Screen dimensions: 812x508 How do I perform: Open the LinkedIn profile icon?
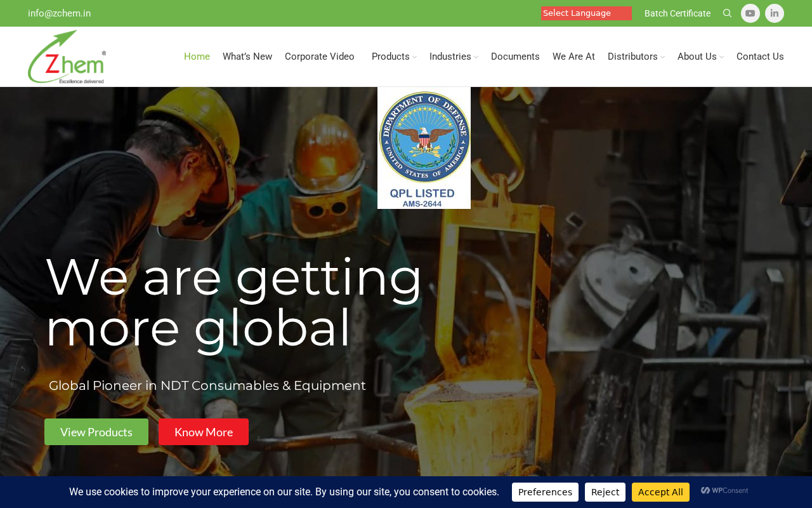pyautogui.click(x=775, y=13)
